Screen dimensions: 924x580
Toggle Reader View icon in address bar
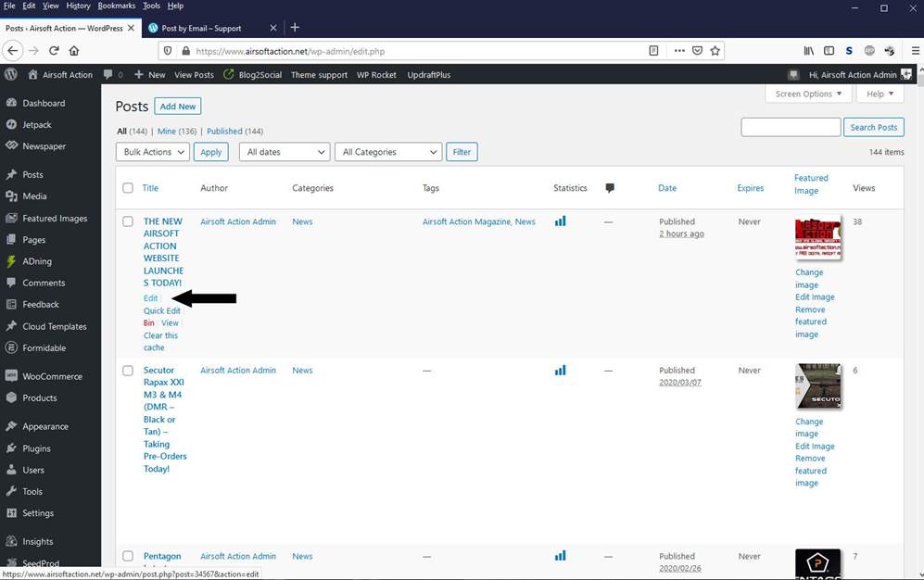tap(653, 51)
